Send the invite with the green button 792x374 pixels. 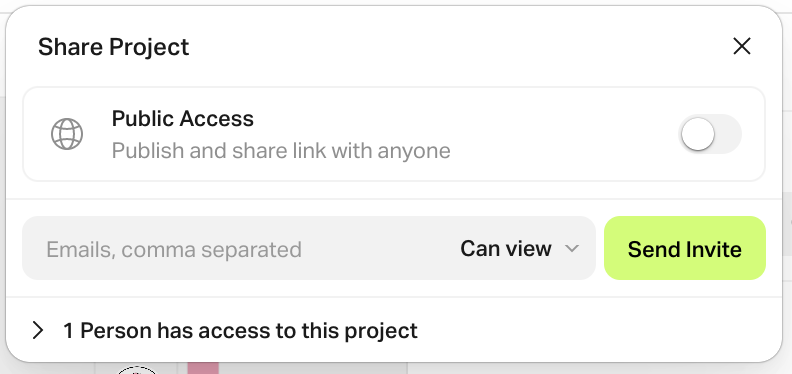[x=685, y=248]
